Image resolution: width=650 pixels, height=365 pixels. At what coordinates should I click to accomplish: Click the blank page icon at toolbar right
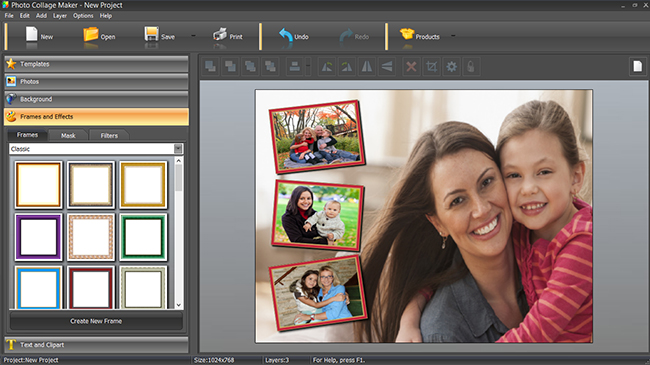tap(638, 66)
